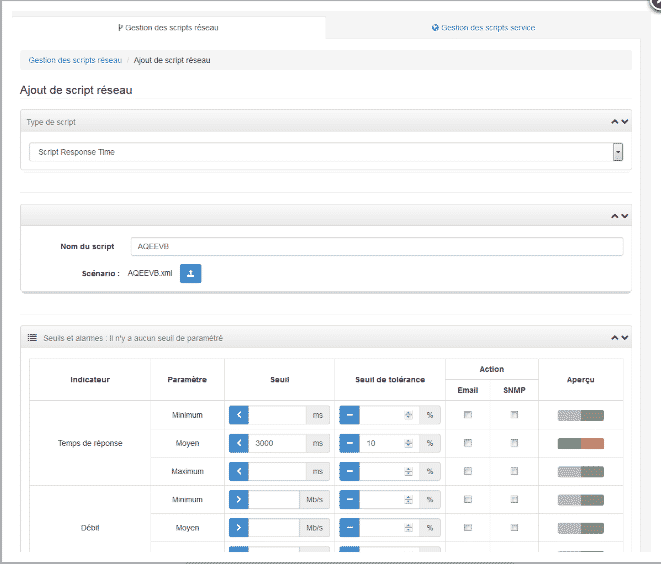Click the scenario upload icon button
This screenshot has width=661, height=564.
191,272
